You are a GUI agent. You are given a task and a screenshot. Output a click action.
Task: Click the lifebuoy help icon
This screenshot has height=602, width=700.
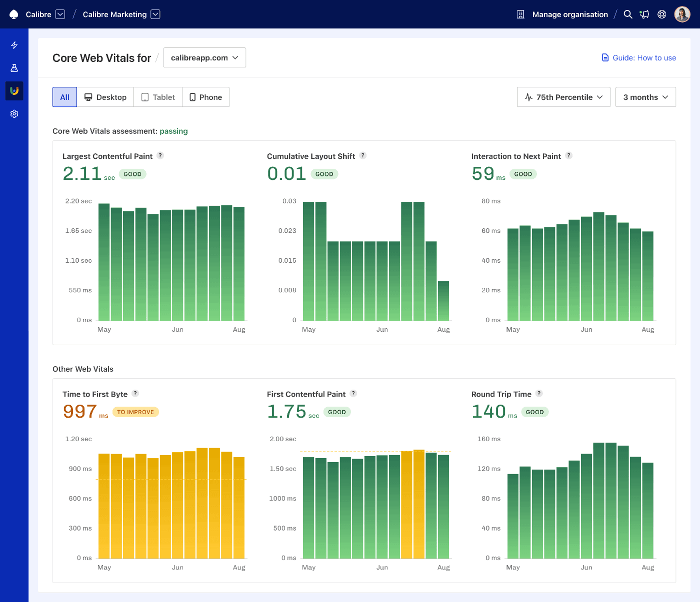click(662, 14)
